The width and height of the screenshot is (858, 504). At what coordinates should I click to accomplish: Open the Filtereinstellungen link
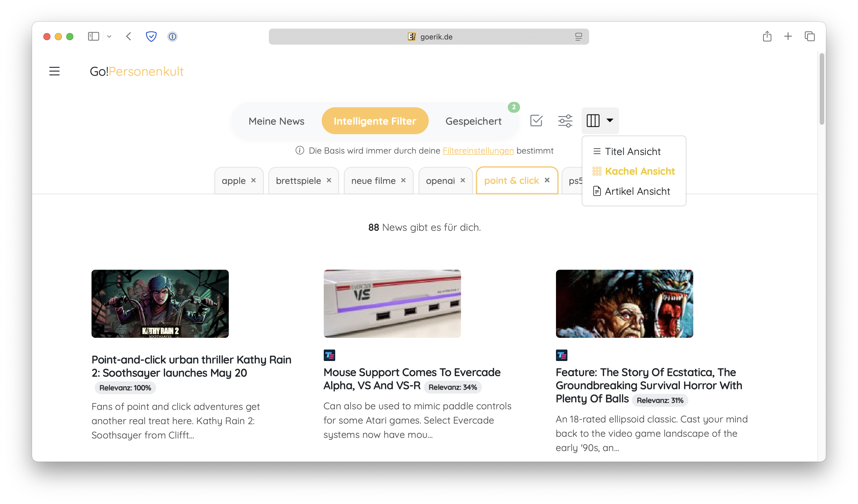pyautogui.click(x=478, y=150)
